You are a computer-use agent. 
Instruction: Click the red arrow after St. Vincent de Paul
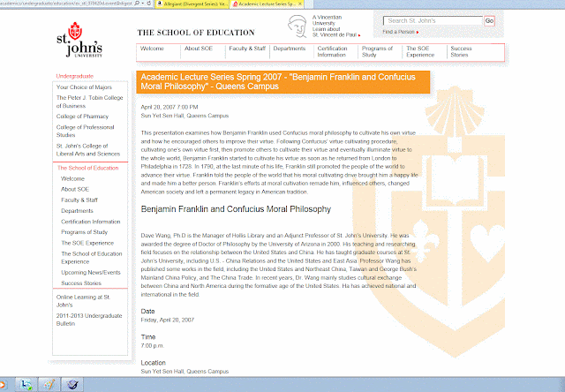[359, 35]
